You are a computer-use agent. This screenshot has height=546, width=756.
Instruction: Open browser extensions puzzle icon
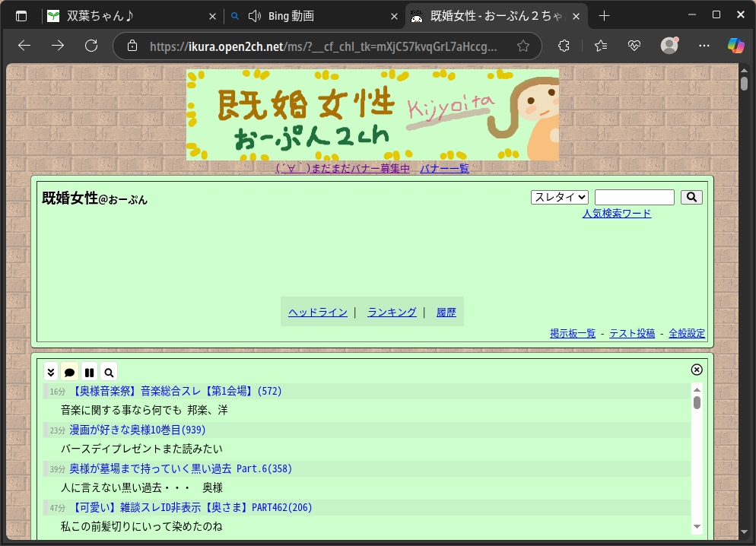point(564,46)
